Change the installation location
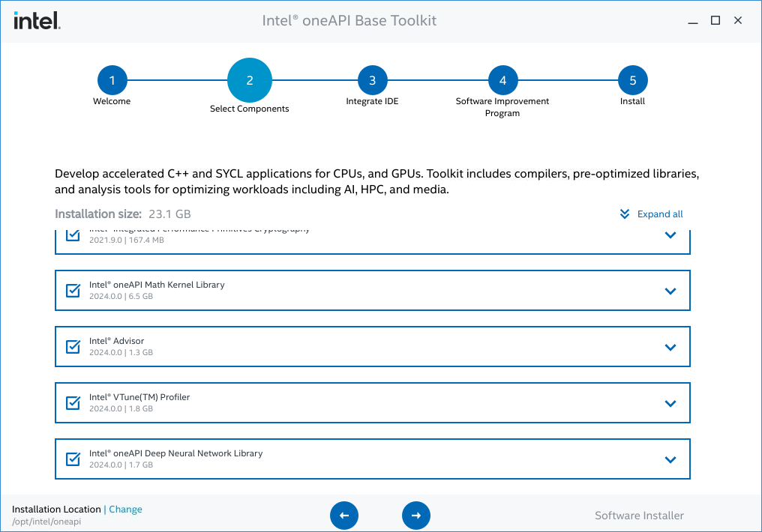762x532 pixels. click(x=125, y=510)
